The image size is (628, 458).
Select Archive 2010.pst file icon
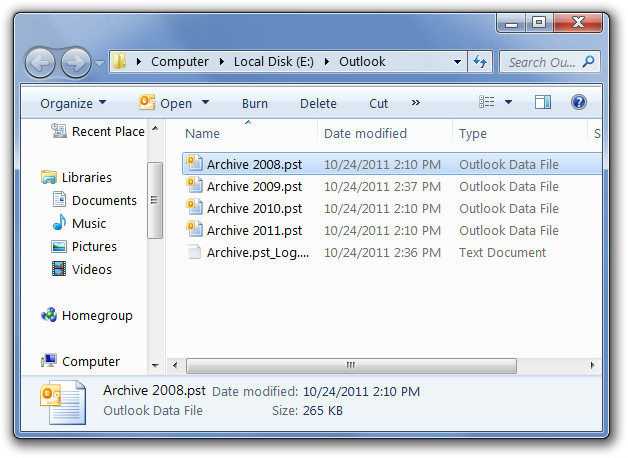(194, 207)
